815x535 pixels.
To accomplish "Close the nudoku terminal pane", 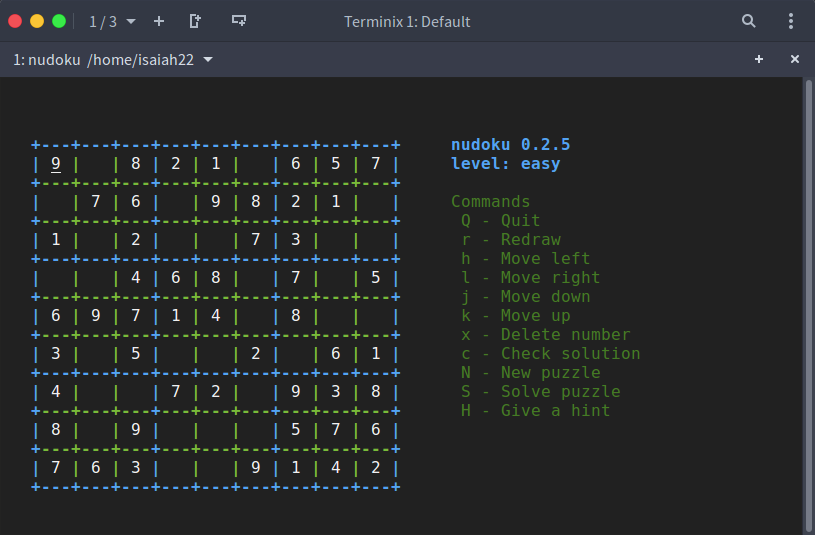I will click(795, 59).
